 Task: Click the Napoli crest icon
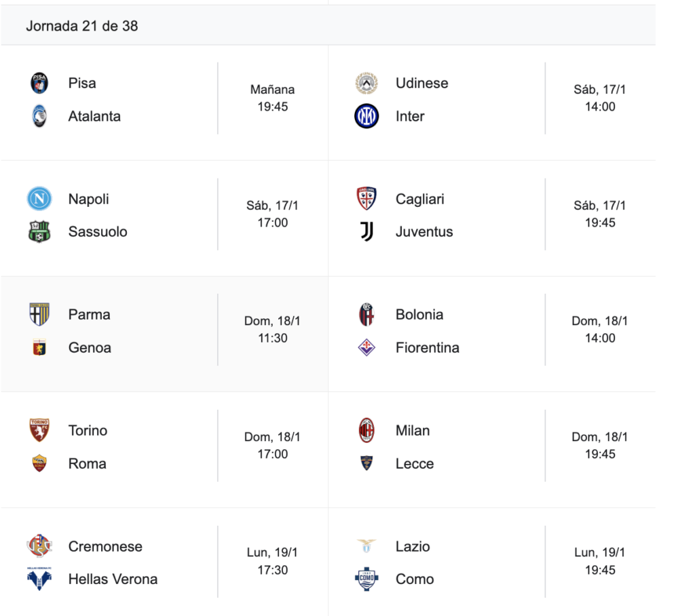tap(39, 199)
